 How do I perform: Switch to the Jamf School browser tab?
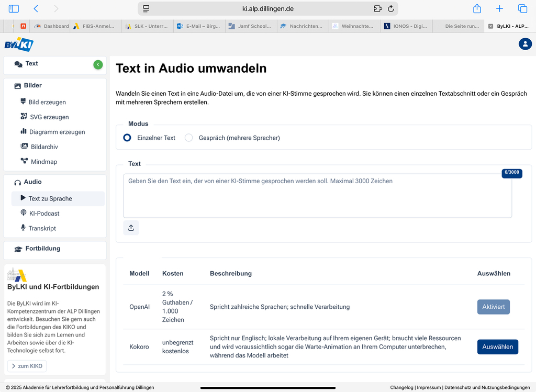click(x=250, y=26)
